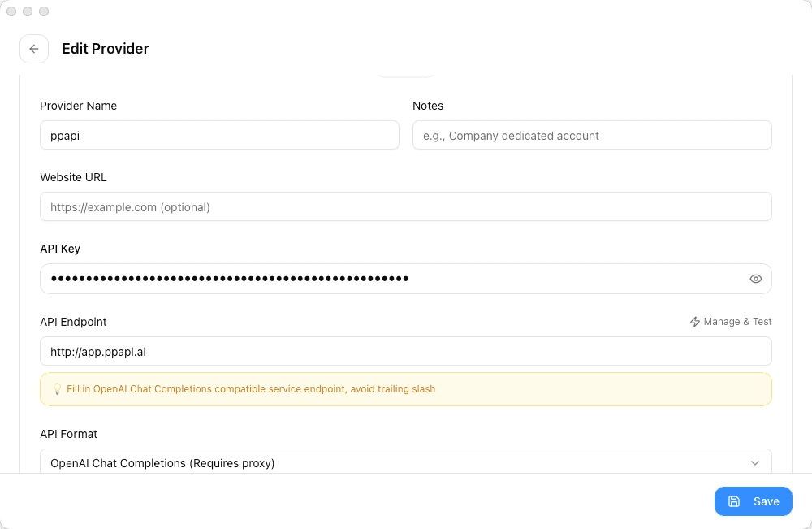Click the yellow endpoint compatibility warning banner

pyautogui.click(x=406, y=389)
